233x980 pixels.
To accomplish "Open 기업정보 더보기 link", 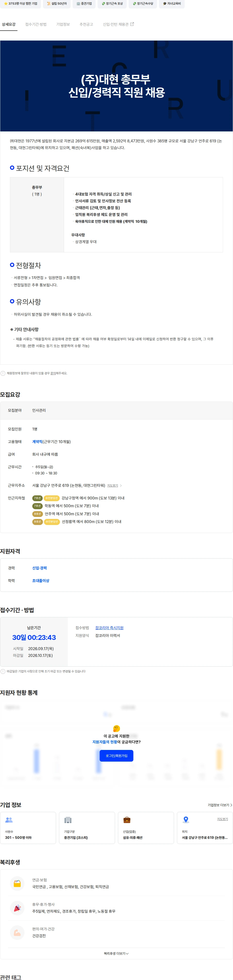I will tap(220, 805).
